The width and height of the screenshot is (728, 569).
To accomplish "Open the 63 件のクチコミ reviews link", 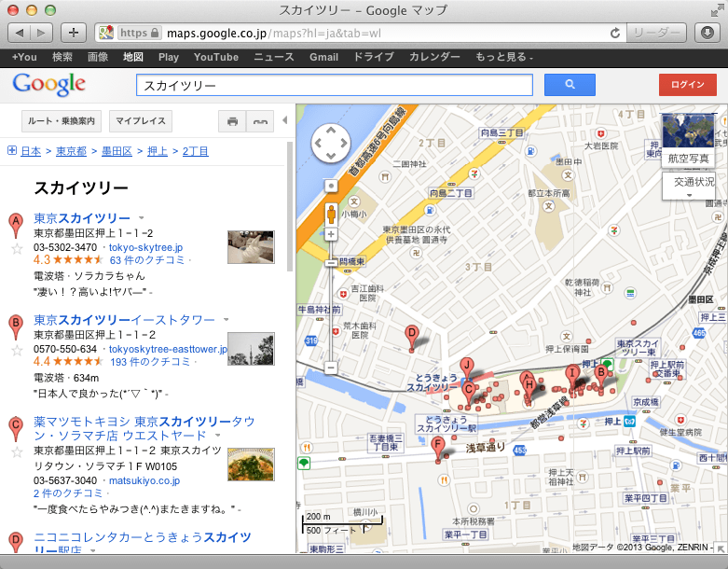I will 146,260.
